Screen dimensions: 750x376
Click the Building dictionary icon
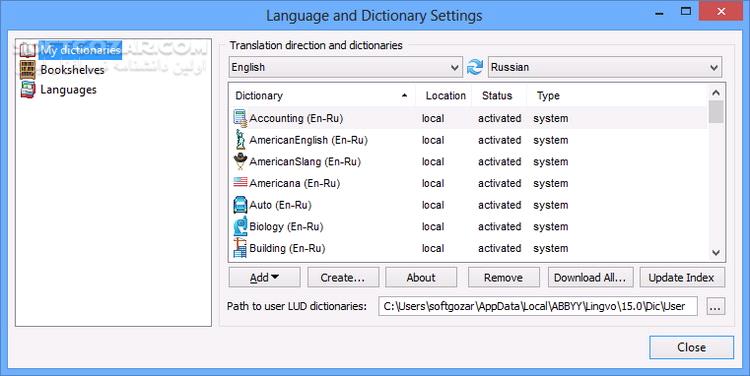click(x=240, y=248)
